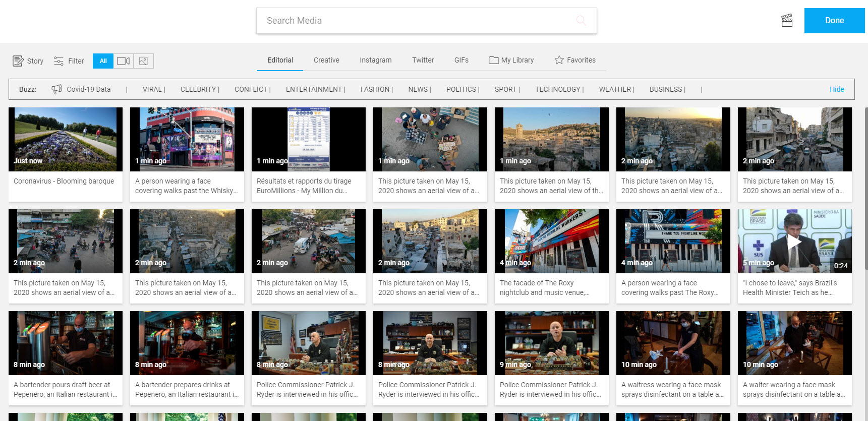Expand the TECHNOLOGY buzz category
Screen dimensions: 868x421
coord(559,89)
